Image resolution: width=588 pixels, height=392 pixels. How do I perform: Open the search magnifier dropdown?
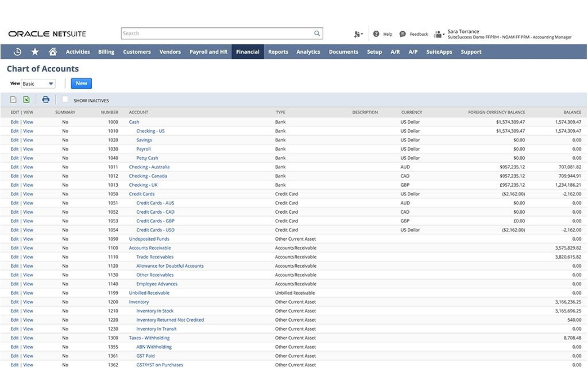(x=316, y=33)
